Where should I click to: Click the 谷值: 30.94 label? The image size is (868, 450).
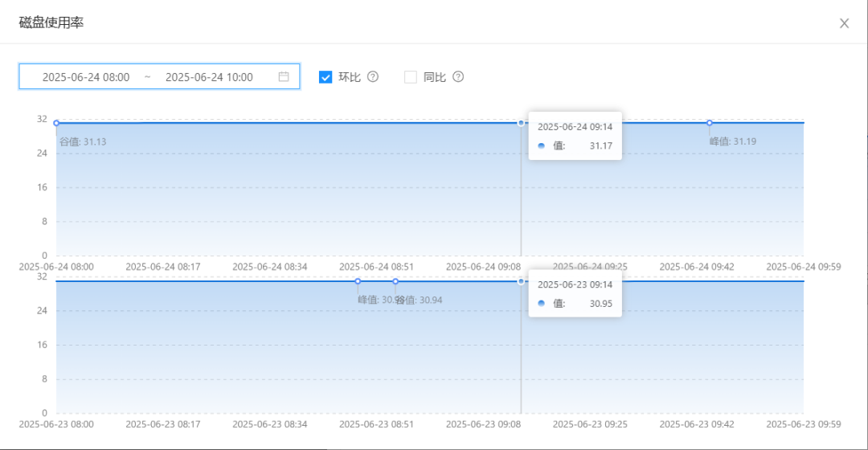coord(419,300)
